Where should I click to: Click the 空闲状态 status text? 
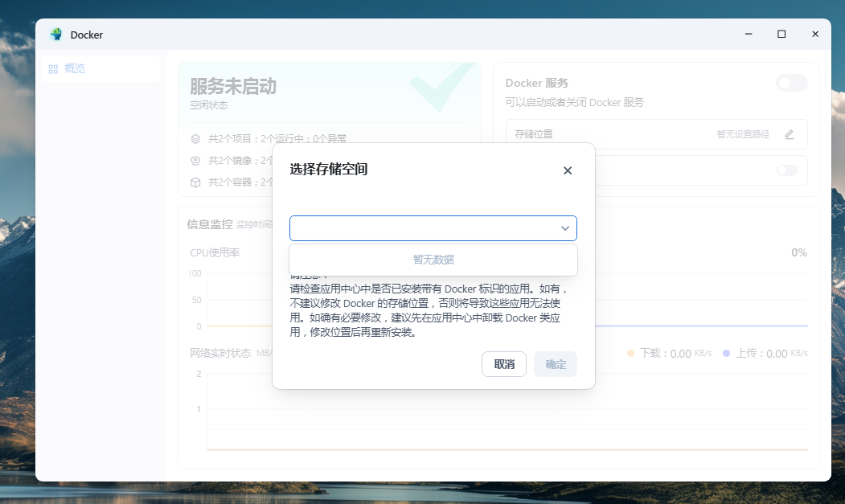pyautogui.click(x=208, y=105)
